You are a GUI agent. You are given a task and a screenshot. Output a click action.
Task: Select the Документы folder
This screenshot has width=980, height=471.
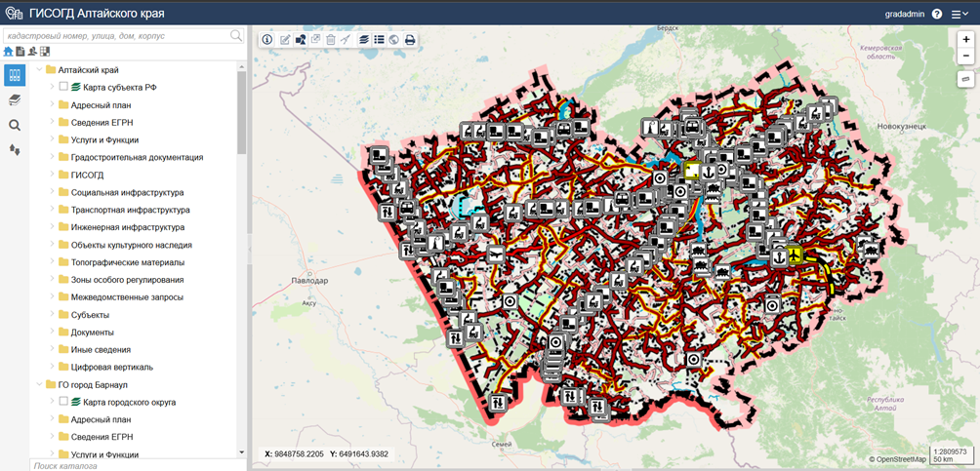[93, 333]
